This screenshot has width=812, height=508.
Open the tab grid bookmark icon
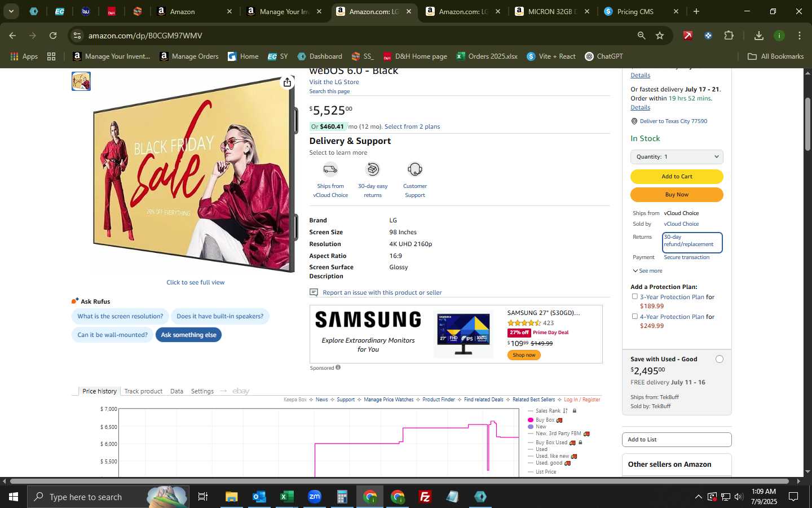(x=51, y=56)
